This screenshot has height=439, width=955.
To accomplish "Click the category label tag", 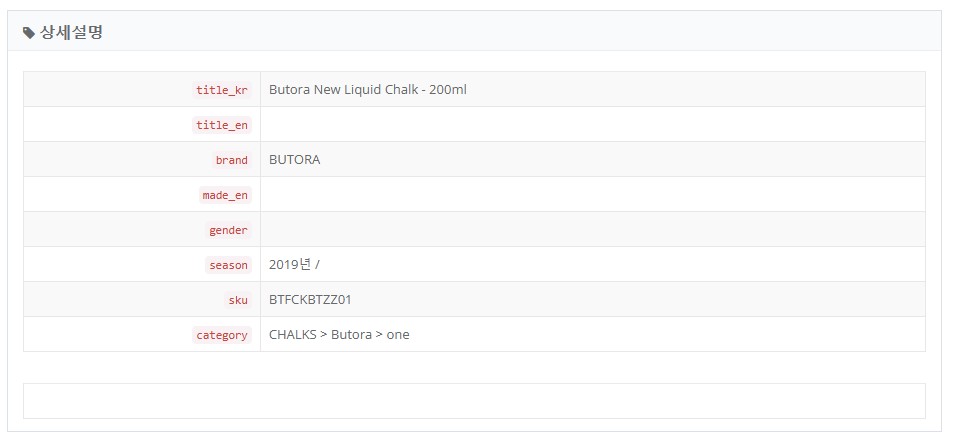I will pos(222,335).
